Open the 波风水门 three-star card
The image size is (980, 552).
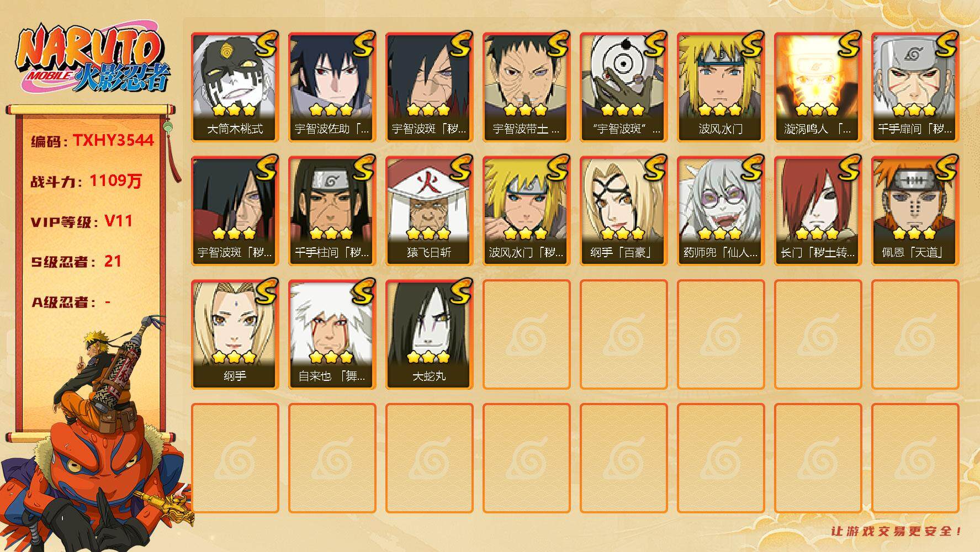721,87
